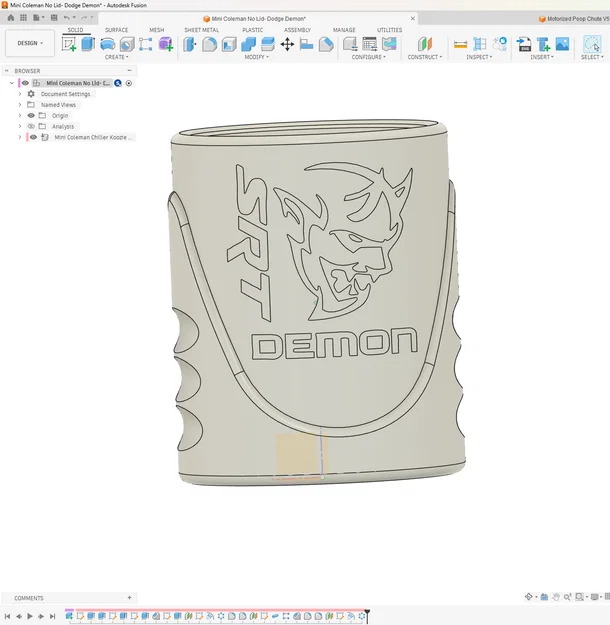The height and width of the screenshot is (625, 610).
Task: Switch to the SHEET METAL tab
Action: 201,30
